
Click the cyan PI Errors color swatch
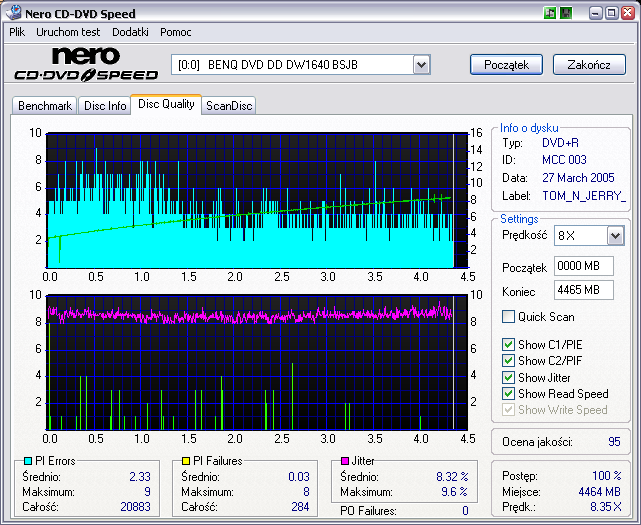28,461
